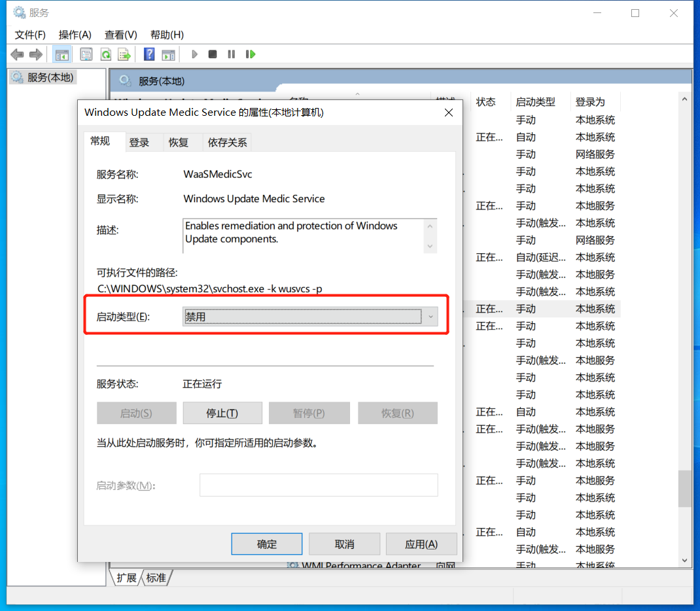Click services list scrollbar up arrow
This screenshot has height=611, width=700.
point(684,99)
